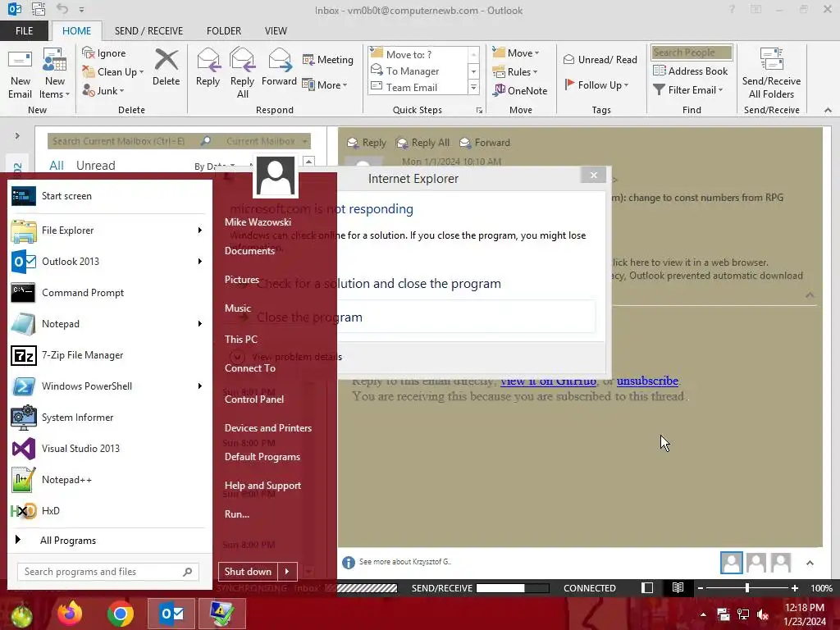The width and height of the screenshot is (840, 630).
Task: Click the zoom in plus button
Action: click(x=794, y=587)
